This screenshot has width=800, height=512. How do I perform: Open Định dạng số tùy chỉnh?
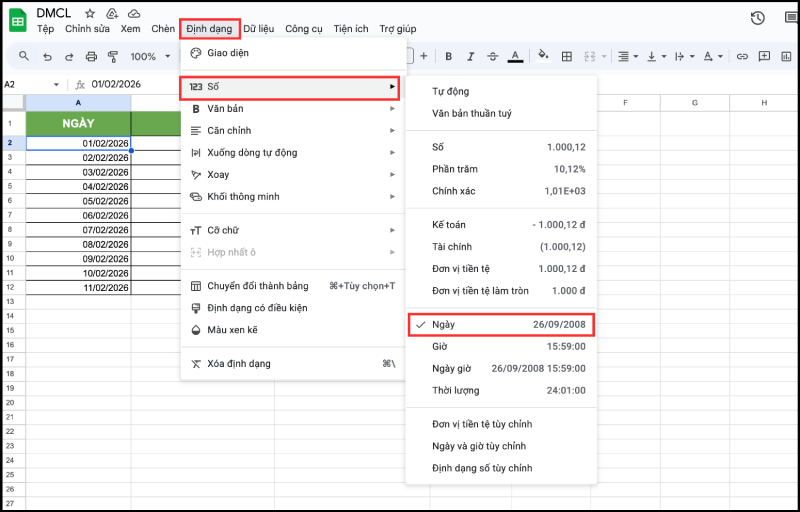coord(501,468)
